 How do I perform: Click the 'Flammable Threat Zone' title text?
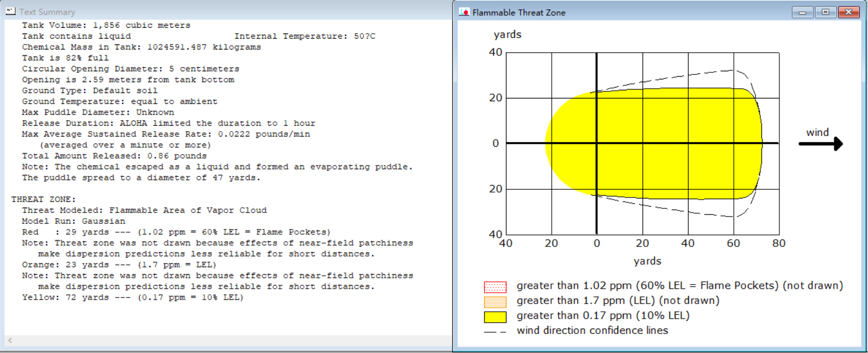click(x=519, y=12)
